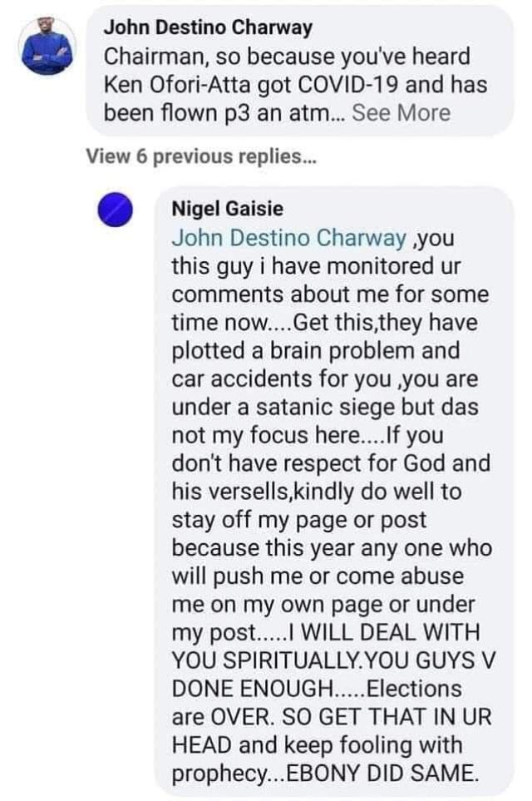Click the 'stay off my page or post' line

(x=298, y=520)
